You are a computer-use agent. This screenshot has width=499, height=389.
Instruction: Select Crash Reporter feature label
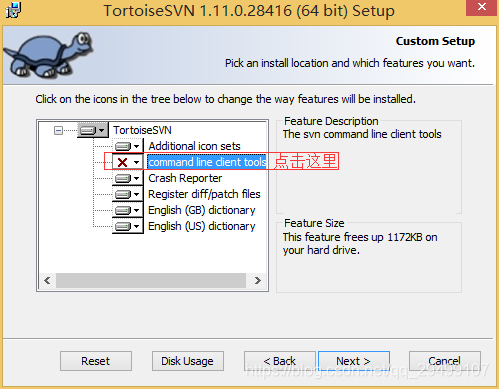pyautogui.click(x=185, y=178)
